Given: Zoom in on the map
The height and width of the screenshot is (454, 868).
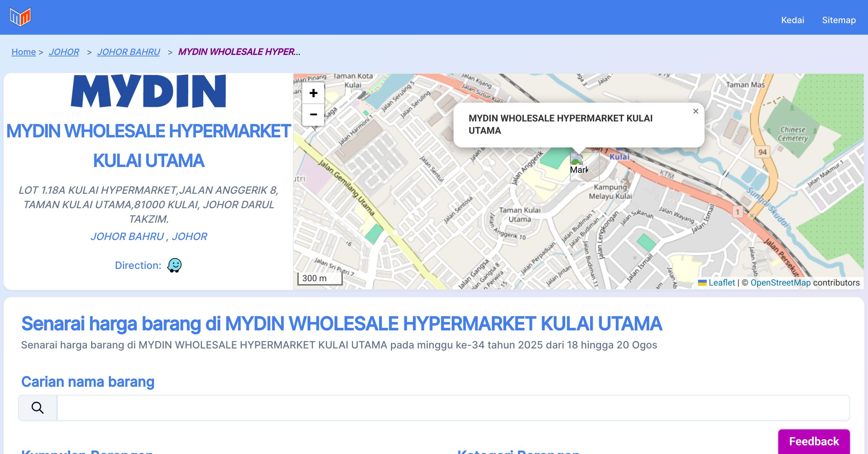Looking at the screenshot, I should pyautogui.click(x=313, y=93).
